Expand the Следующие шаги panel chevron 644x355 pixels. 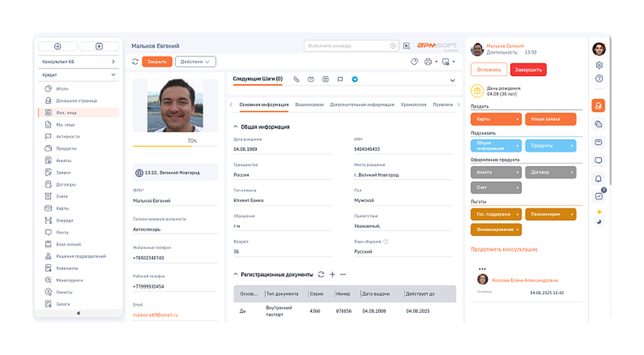click(452, 80)
